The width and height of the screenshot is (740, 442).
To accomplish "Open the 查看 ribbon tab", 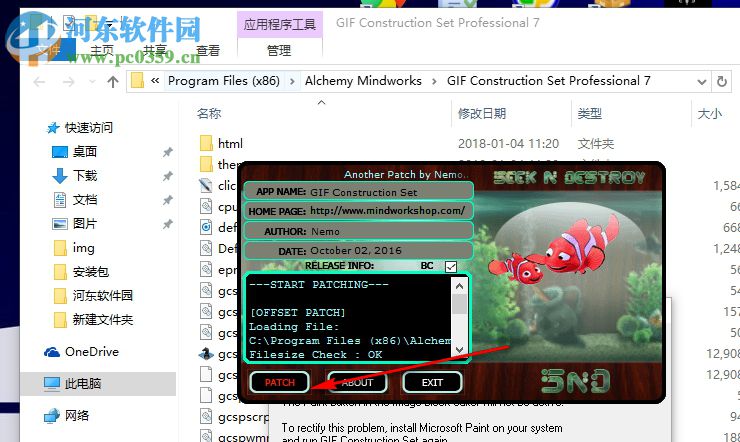I will (x=208, y=50).
